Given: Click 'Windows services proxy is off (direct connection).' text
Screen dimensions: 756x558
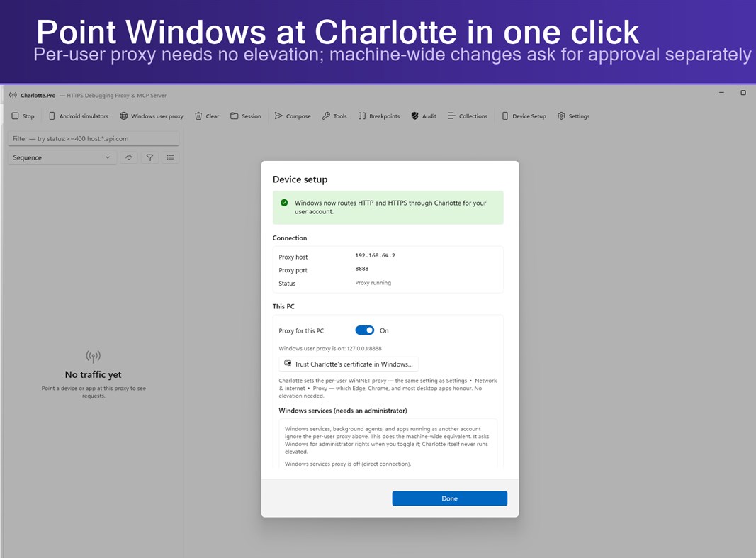Looking at the screenshot, I should pyautogui.click(x=348, y=464).
